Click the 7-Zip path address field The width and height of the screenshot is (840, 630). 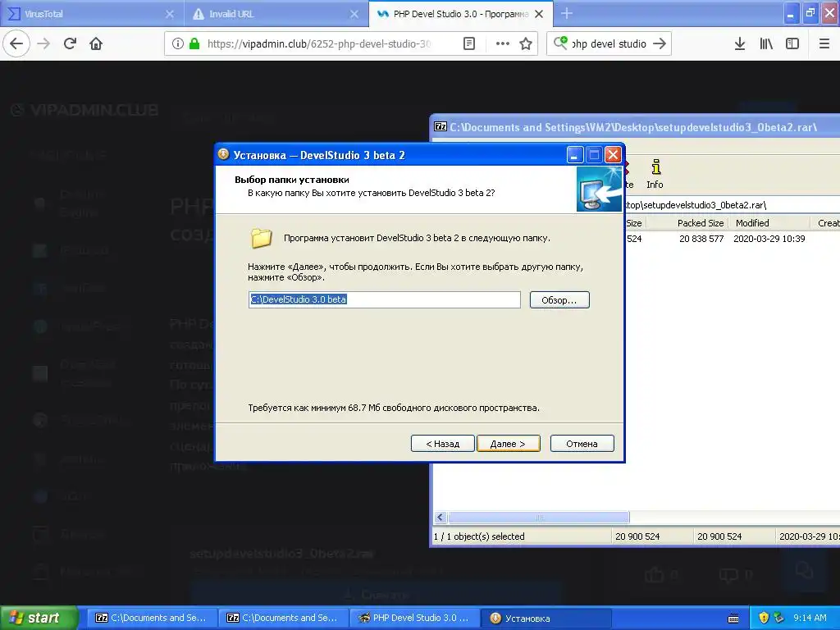[x=732, y=204]
